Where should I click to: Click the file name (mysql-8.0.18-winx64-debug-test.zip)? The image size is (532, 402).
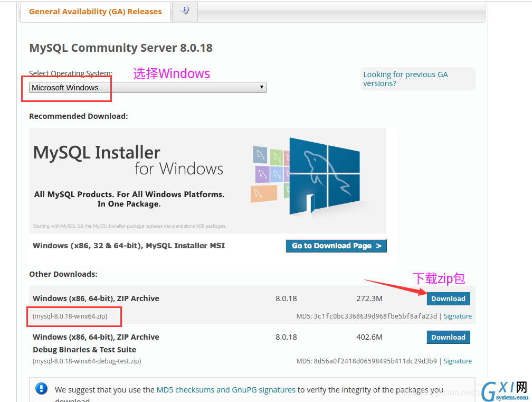[x=87, y=361]
